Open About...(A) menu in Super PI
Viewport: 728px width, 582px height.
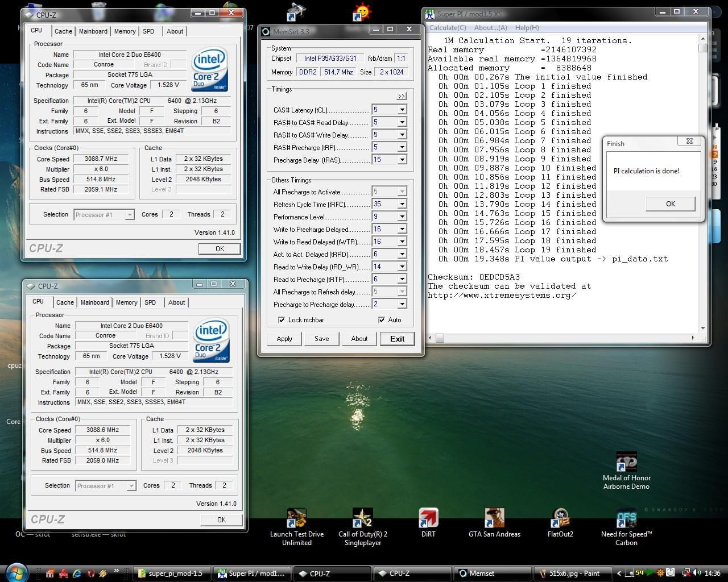coord(490,28)
